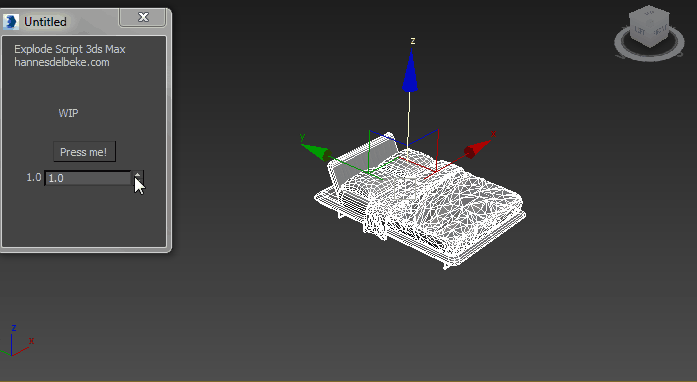This screenshot has width=697, height=382.
Task: Click the hannesdelbeke.com text in dialog
Action: coord(62,62)
